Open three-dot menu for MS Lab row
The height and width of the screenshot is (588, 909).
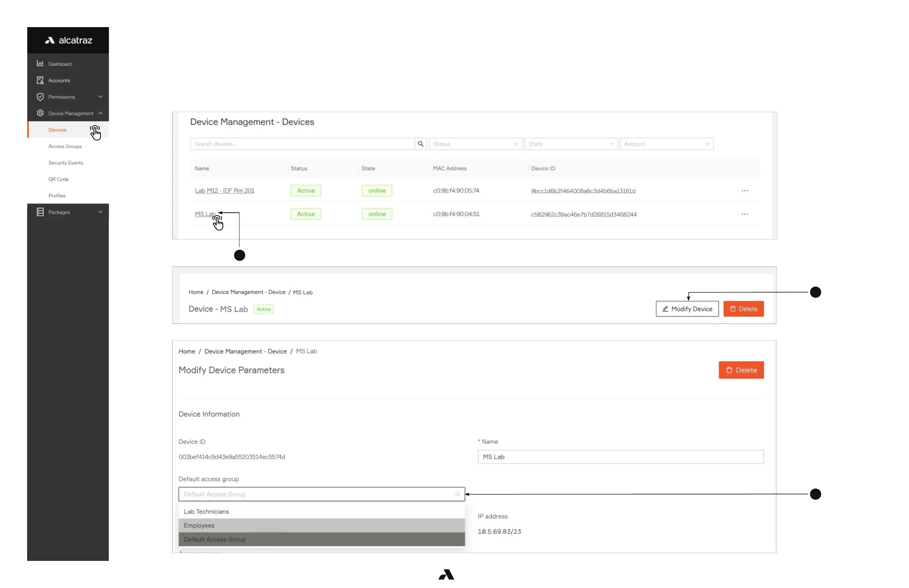click(x=745, y=214)
